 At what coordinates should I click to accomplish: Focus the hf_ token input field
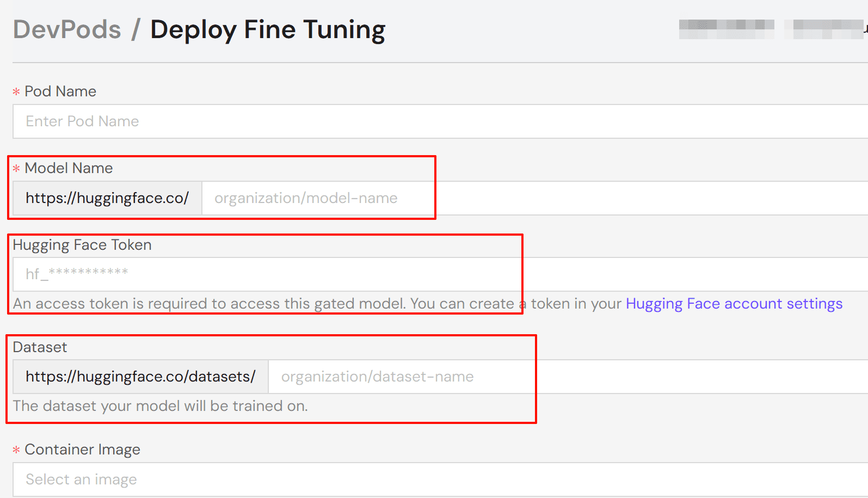pos(435,274)
